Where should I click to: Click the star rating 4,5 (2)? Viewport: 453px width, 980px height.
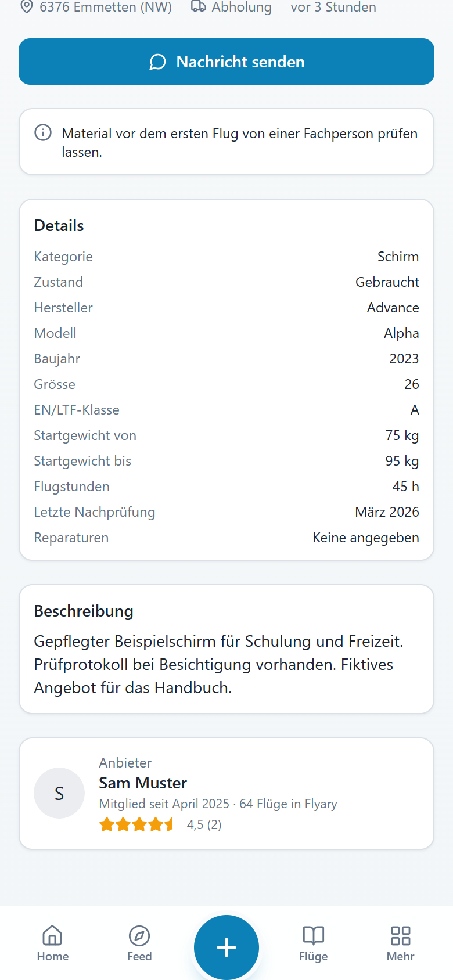(x=160, y=824)
